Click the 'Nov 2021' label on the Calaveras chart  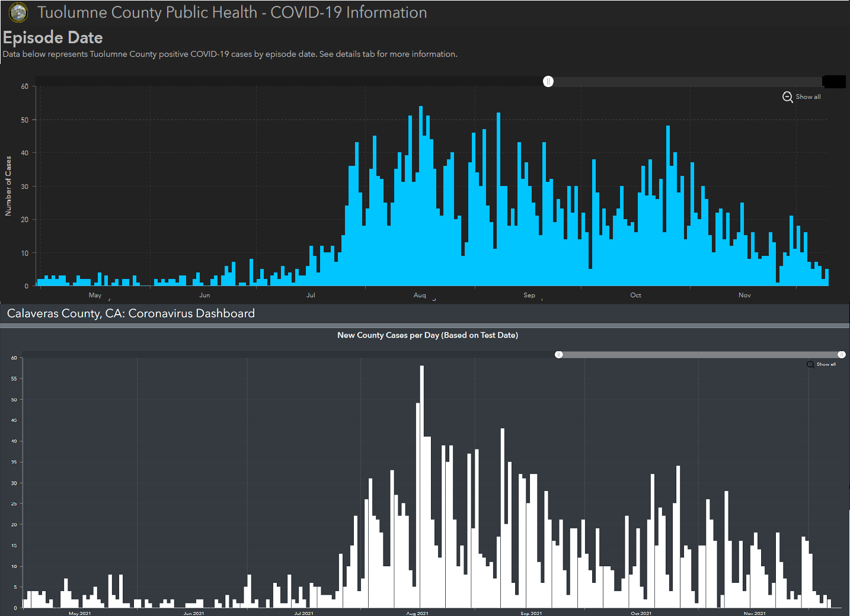(755, 613)
